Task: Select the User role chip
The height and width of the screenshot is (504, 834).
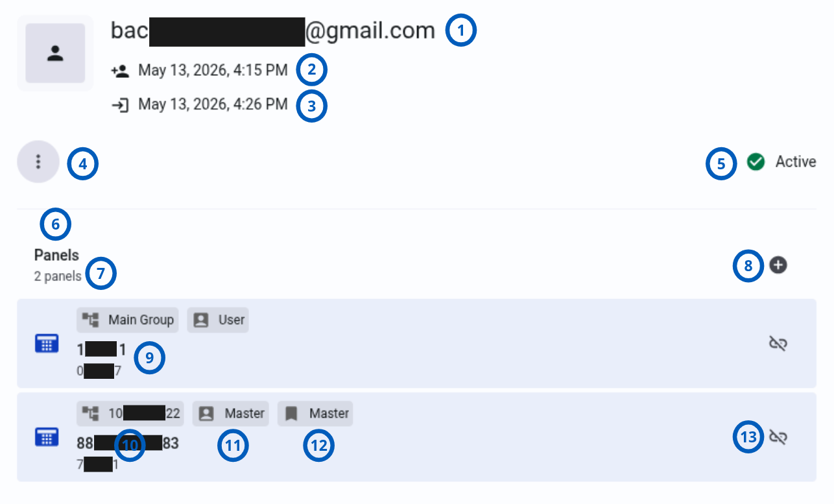Action: (218, 320)
